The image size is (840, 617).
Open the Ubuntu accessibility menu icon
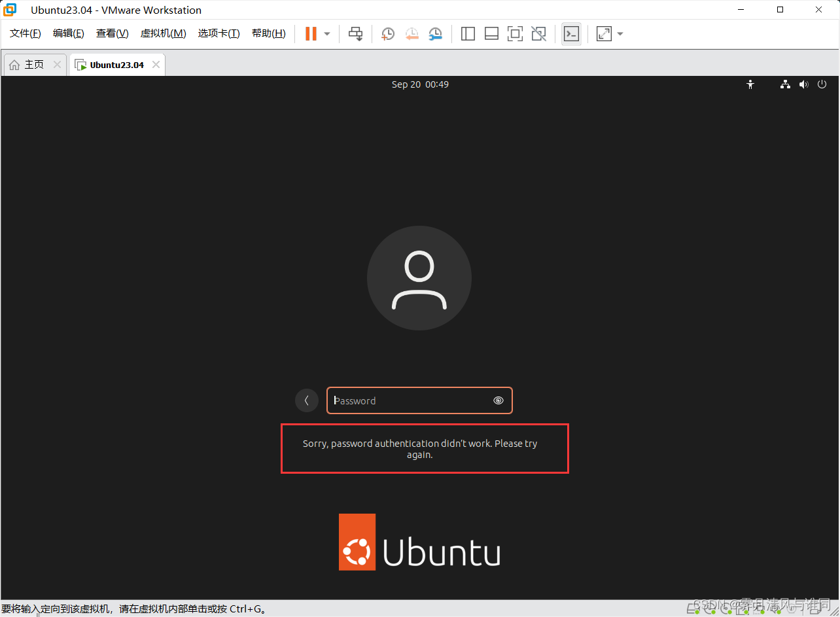[x=750, y=84]
